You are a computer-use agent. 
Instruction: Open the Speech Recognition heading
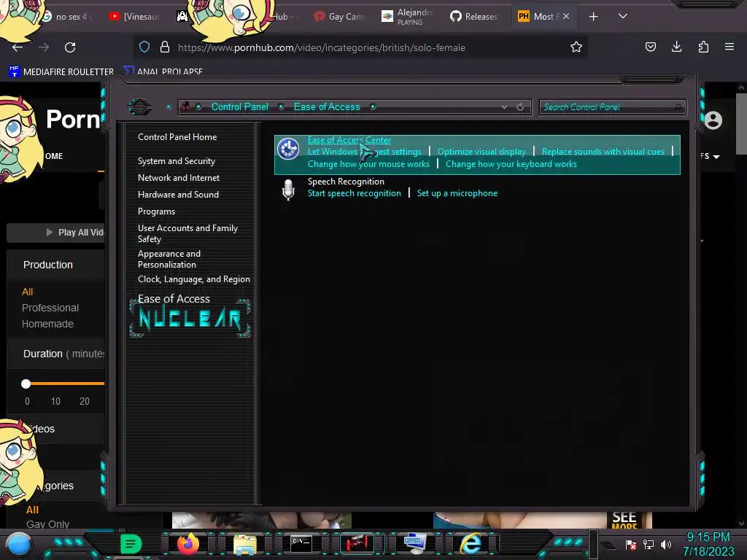point(346,182)
